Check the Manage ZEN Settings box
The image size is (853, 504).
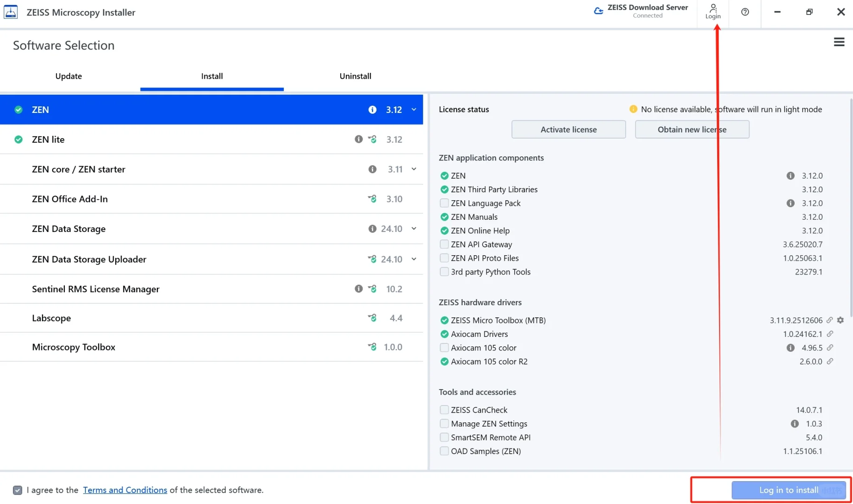444,424
